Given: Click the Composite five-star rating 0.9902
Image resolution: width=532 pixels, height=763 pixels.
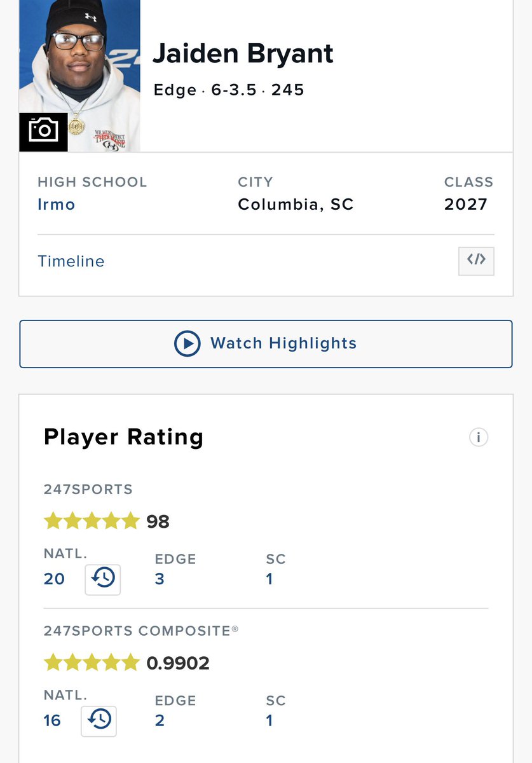Looking at the screenshot, I should (x=126, y=663).
